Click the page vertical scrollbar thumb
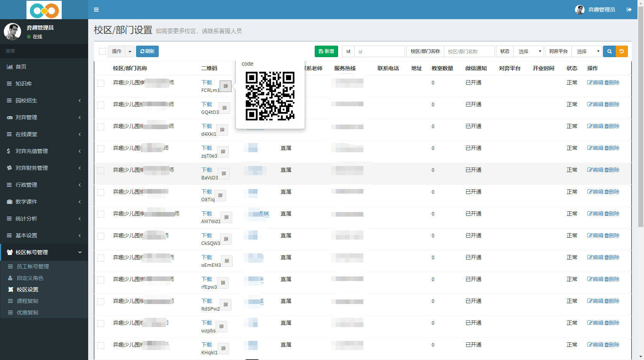644x360 pixels. click(x=641, y=116)
